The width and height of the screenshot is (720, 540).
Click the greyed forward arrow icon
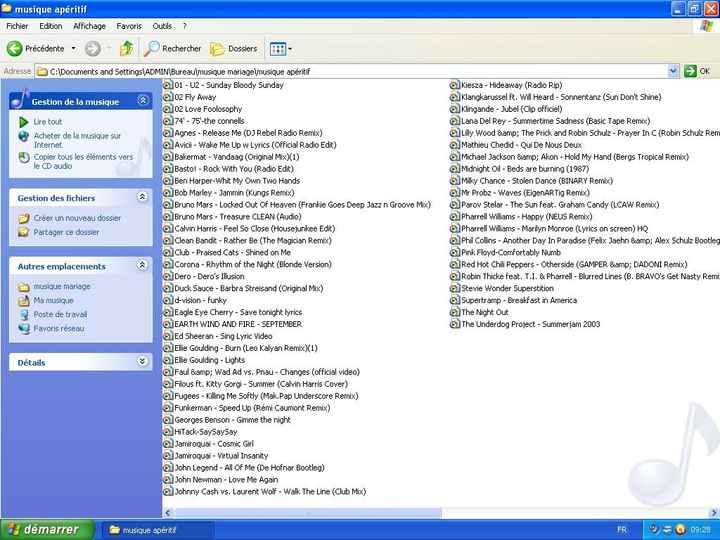(93, 48)
